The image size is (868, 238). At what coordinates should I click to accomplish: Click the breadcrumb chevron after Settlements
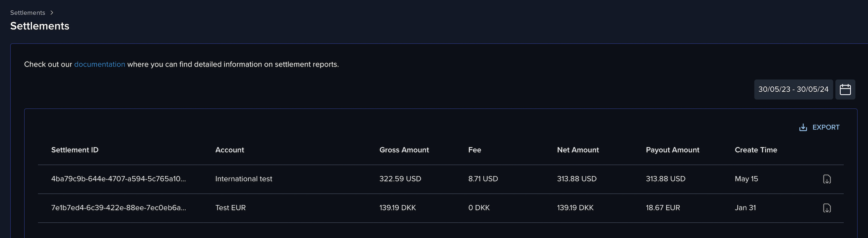[x=52, y=13]
